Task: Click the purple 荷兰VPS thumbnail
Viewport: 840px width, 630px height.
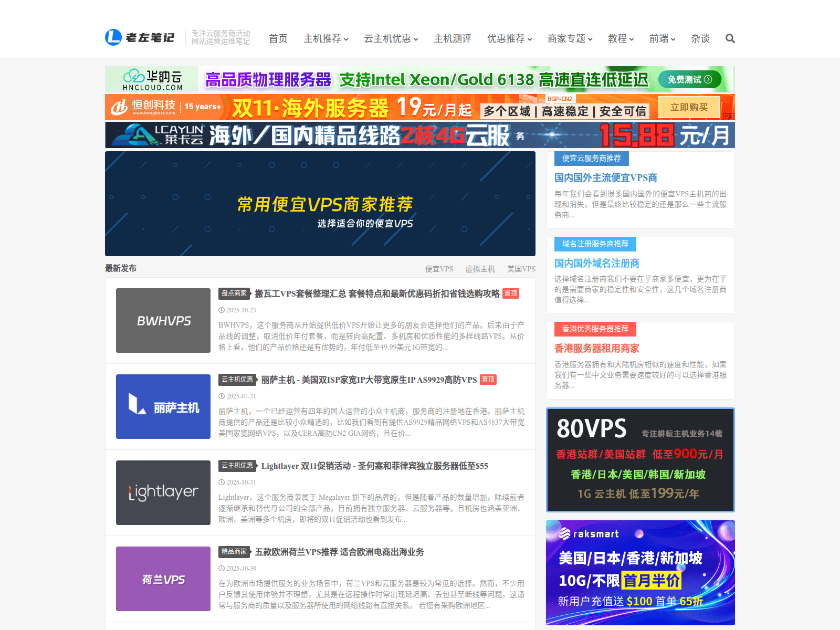Action: pos(163,579)
